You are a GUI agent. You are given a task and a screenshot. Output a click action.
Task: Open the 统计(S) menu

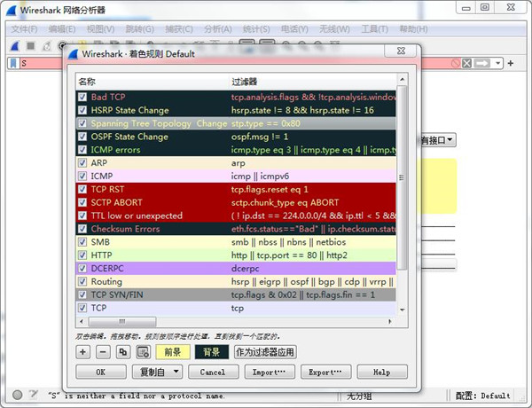256,29
